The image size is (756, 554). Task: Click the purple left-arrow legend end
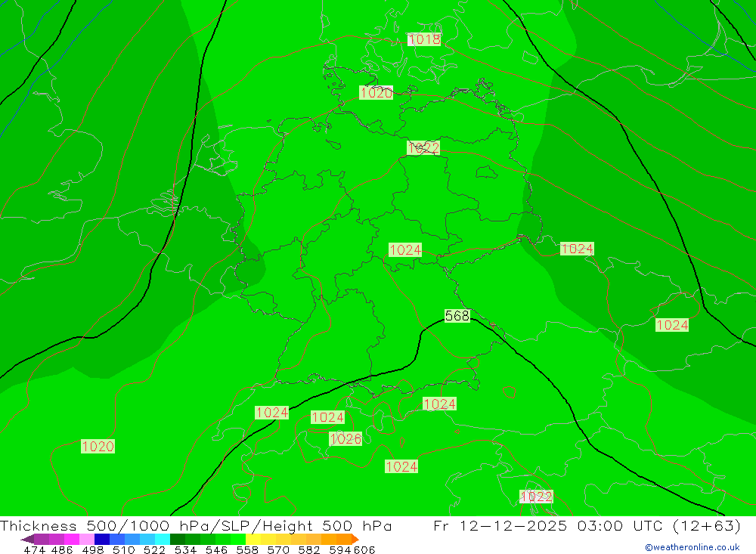click(x=27, y=539)
